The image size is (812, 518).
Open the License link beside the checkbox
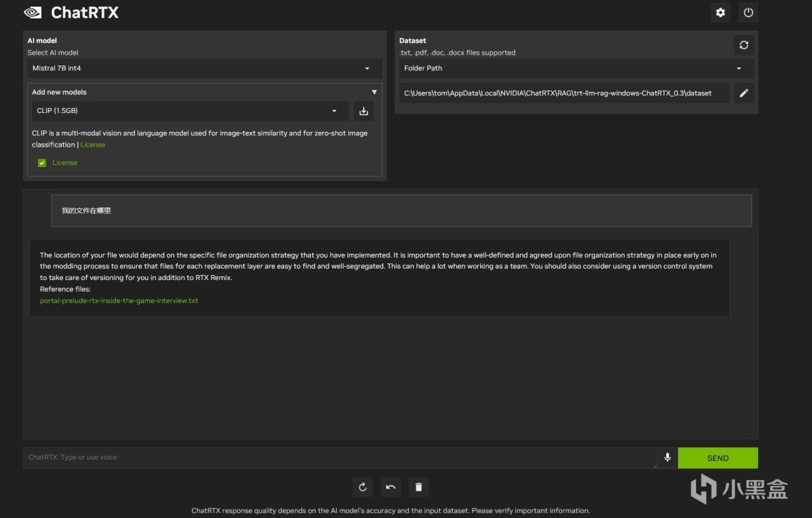coord(65,163)
